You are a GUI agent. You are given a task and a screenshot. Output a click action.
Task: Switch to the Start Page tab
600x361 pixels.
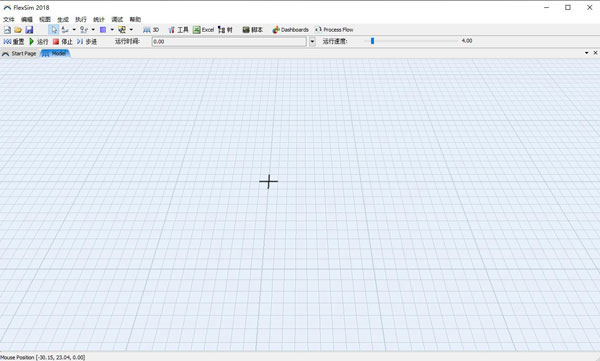tap(19, 54)
